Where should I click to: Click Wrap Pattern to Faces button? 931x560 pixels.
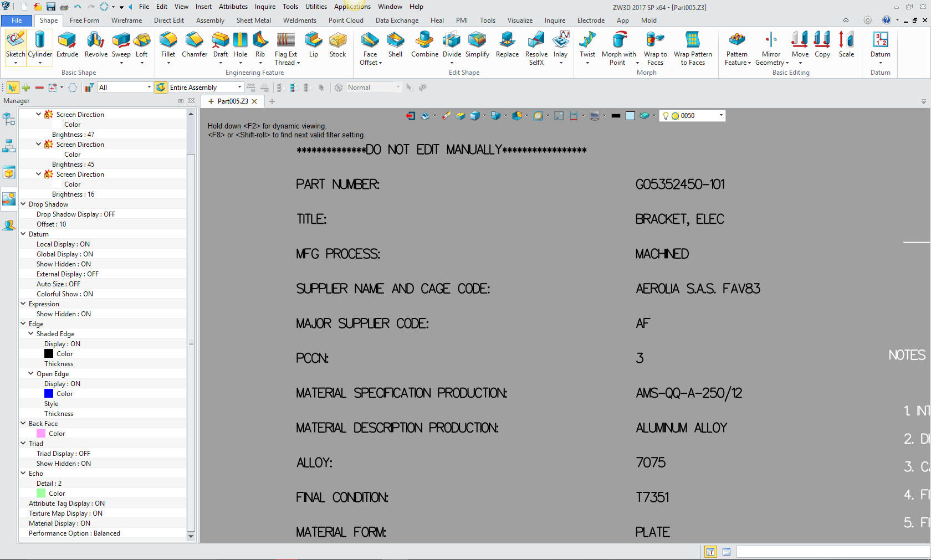tap(693, 48)
